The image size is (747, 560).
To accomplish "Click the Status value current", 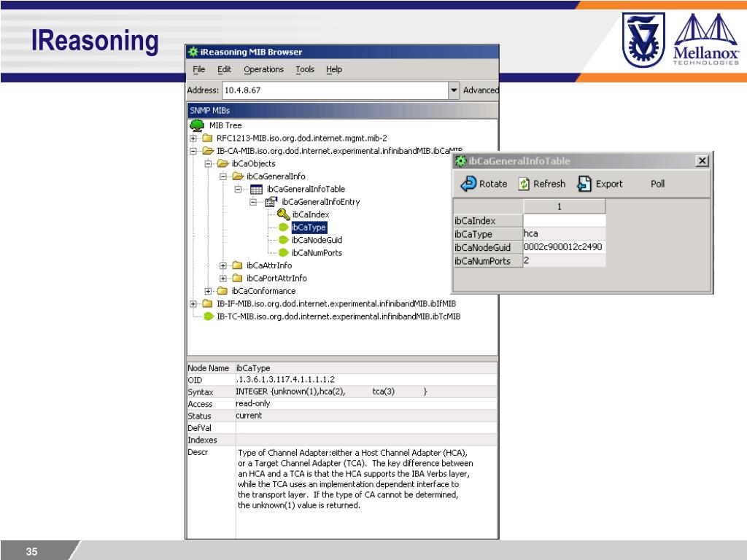I will click(249, 415).
